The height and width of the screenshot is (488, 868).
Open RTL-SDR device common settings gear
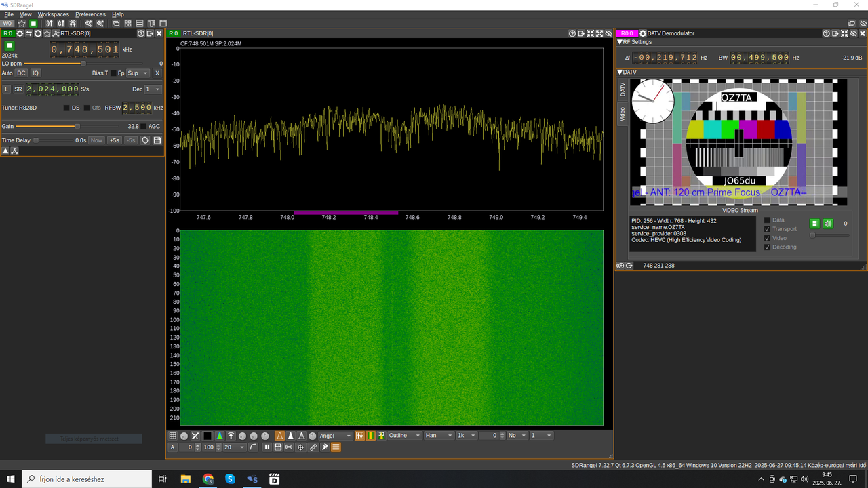point(20,33)
